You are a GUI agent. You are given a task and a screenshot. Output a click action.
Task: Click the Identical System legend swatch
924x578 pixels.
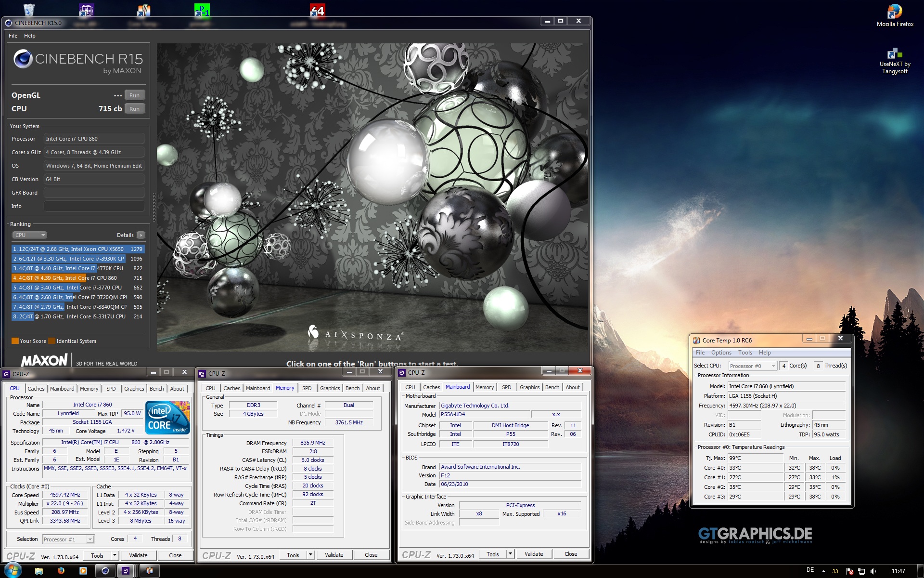click(x=51, y=341)
